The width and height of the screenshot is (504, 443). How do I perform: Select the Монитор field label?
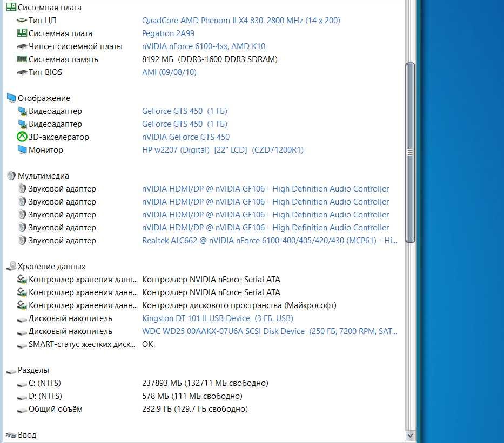tap(45, 150)
